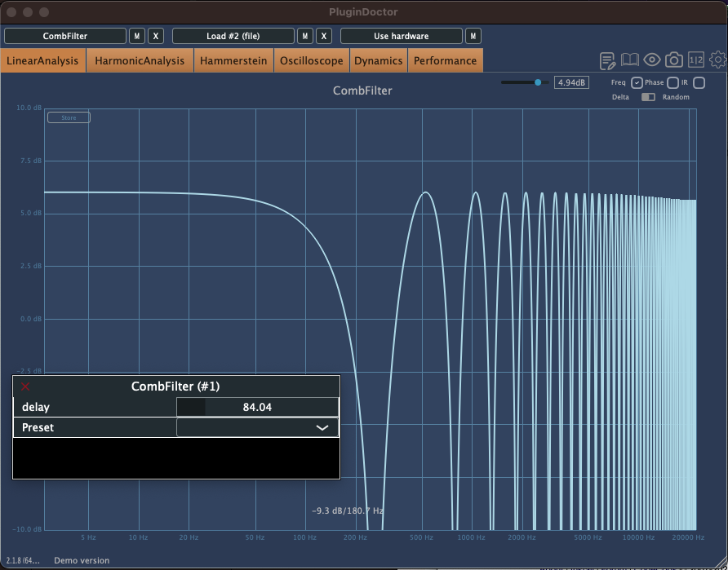Screen dimensions: 728x570
Task: Remove the Load #2 plugin with X
Action: pos(324,36)
